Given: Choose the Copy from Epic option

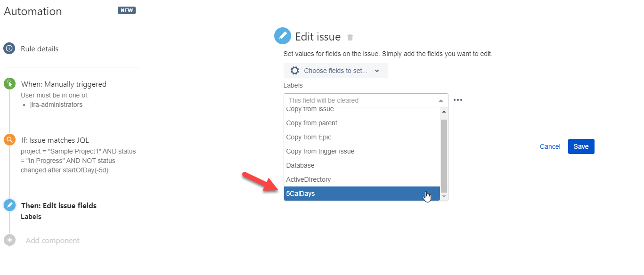Looking at the screenshot, I should click(362, 137).
